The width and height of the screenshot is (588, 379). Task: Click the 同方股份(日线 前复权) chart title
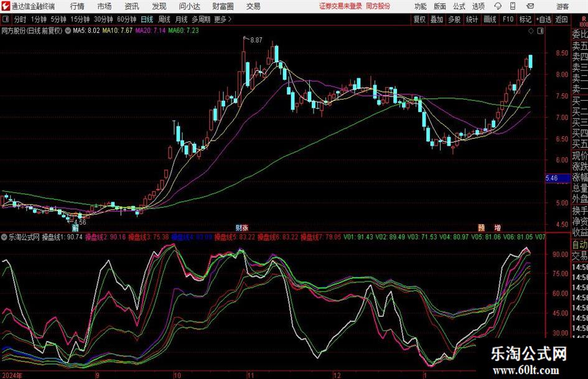32,30
